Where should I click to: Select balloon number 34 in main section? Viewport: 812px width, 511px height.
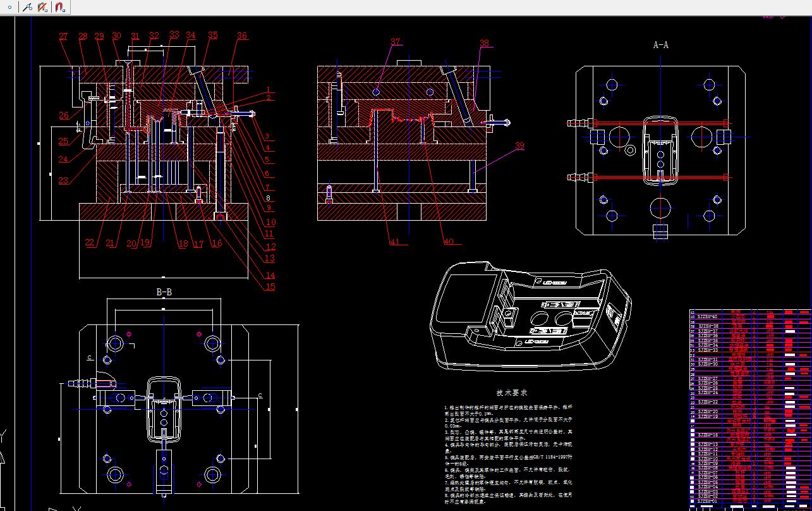point(190,35)
